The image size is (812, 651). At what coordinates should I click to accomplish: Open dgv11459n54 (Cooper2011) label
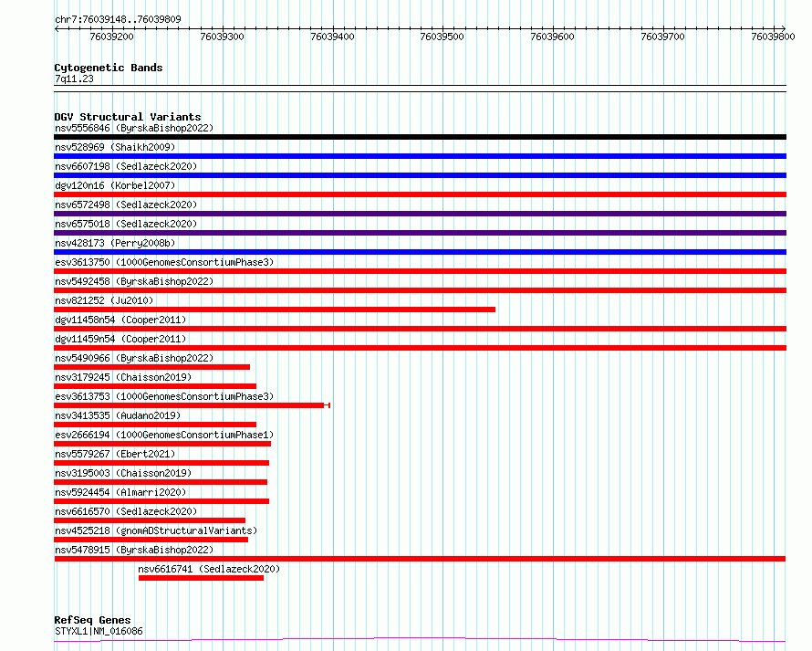coord(120,339)
